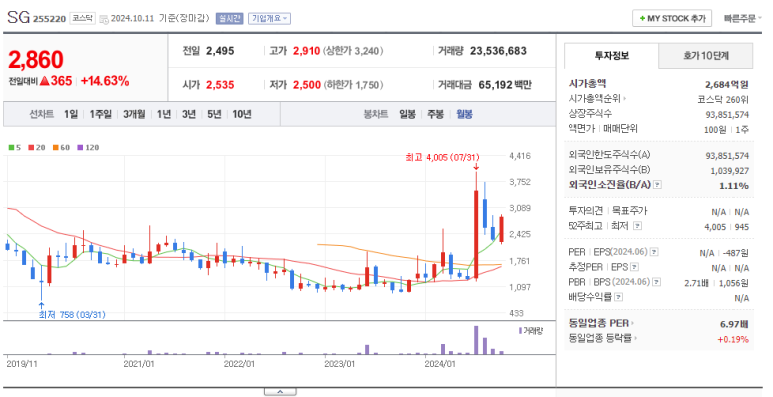Show the 월봉 monthly candle chart
773x397 pixels.
tap(464, 114)
